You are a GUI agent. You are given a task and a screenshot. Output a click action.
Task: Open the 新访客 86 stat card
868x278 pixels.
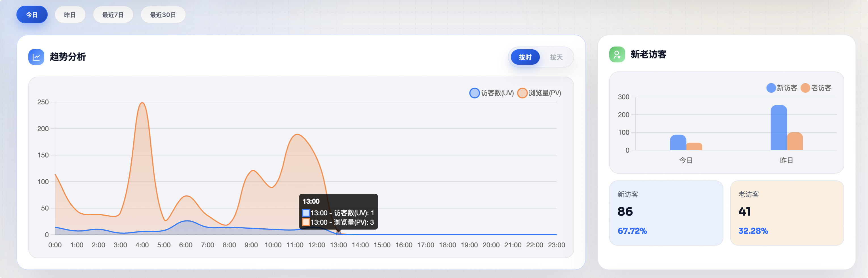[666, 213]
